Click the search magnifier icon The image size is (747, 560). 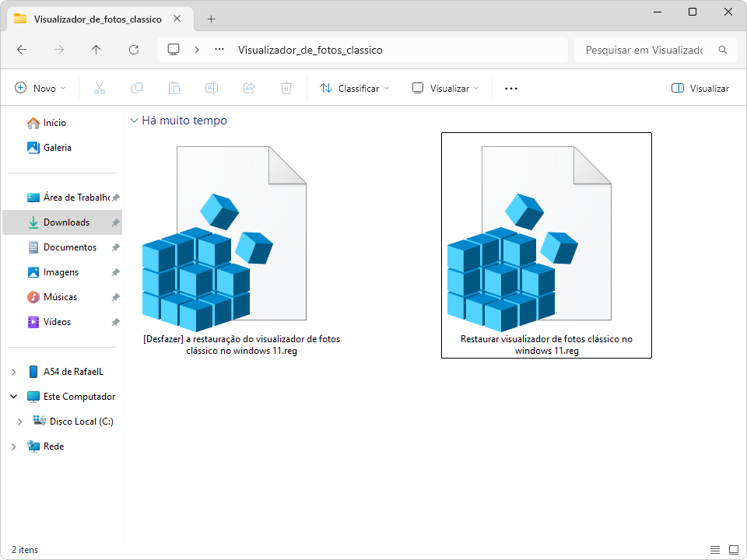click(x=723, y=50)
